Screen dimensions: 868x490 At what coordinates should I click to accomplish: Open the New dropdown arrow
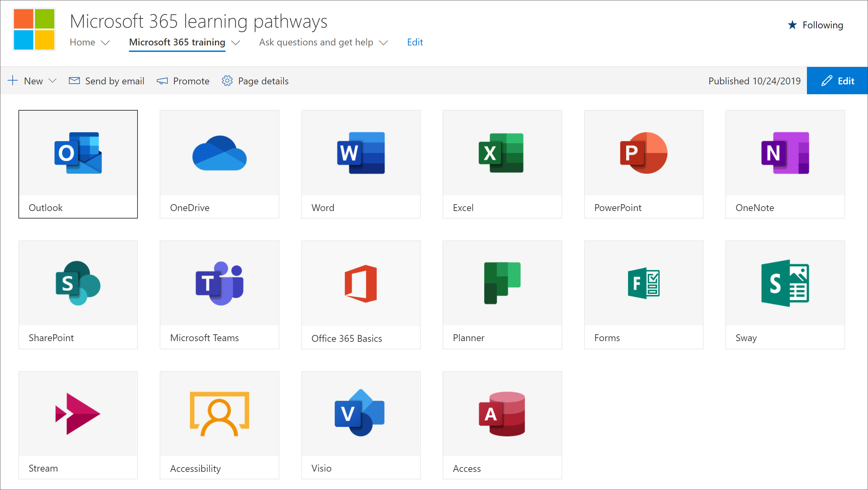click(x=53, y=81)
